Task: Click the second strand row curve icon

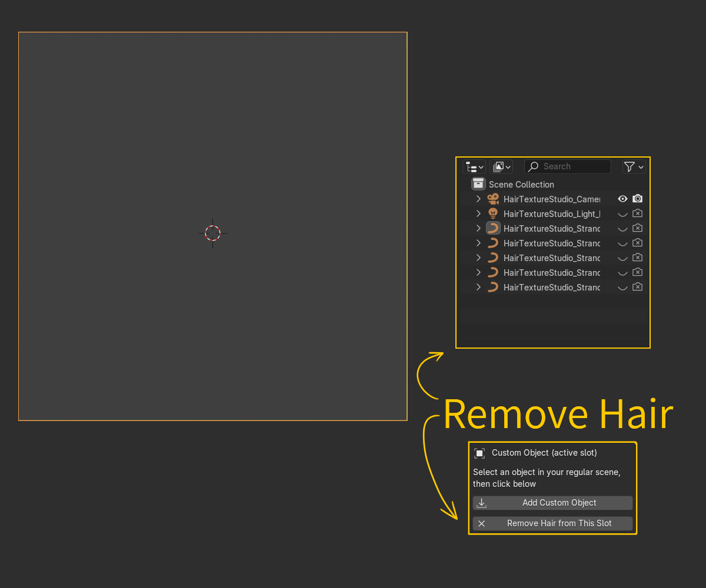Action: point(493,243)
